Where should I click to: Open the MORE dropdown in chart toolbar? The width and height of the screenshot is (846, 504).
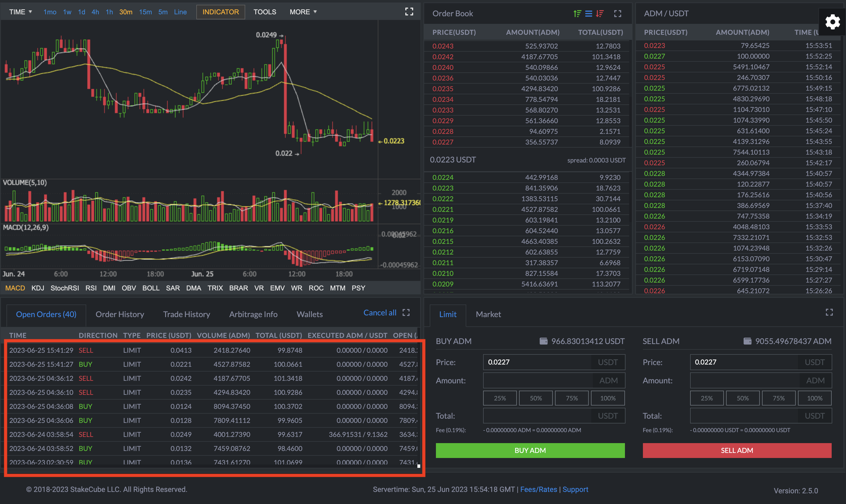[x=303, y=12]
